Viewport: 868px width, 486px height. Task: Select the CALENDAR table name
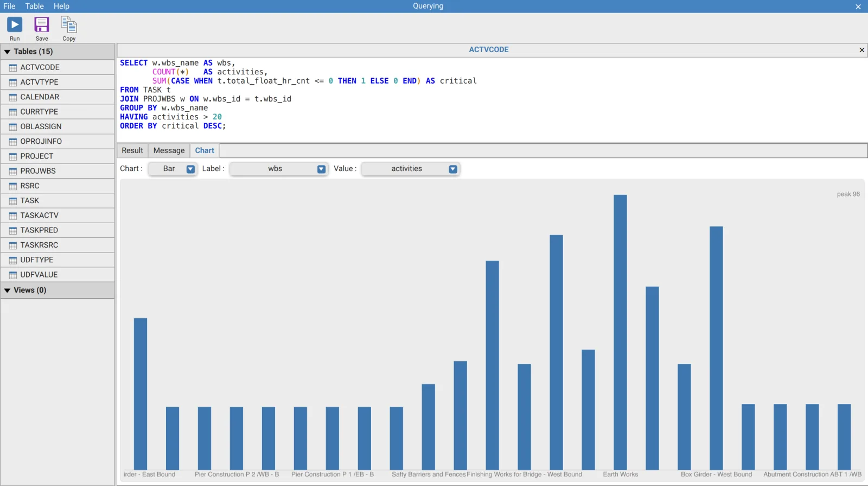tap(40, 97)
